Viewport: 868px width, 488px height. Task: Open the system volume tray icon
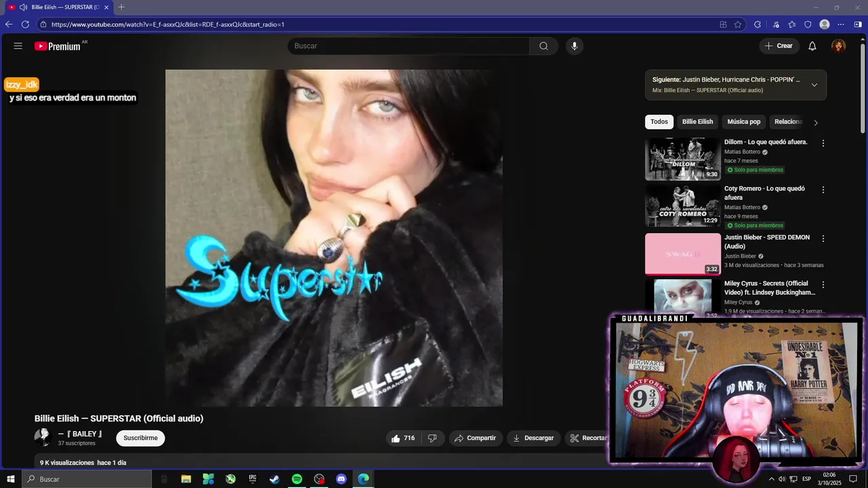point(782,479)
